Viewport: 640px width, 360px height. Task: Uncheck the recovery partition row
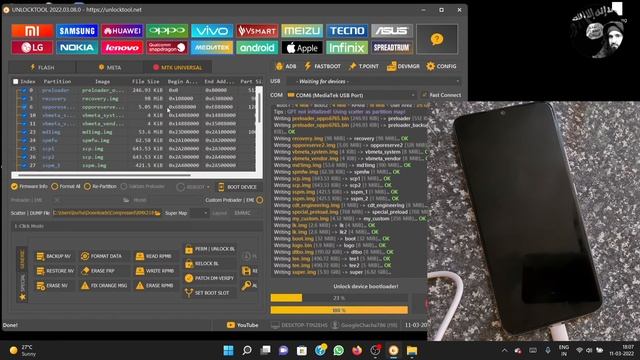(24, 99)
